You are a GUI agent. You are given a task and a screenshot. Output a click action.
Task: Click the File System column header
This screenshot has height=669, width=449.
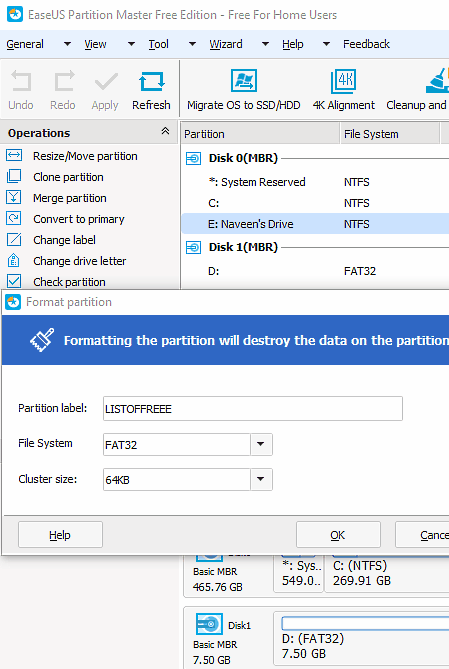390,134
